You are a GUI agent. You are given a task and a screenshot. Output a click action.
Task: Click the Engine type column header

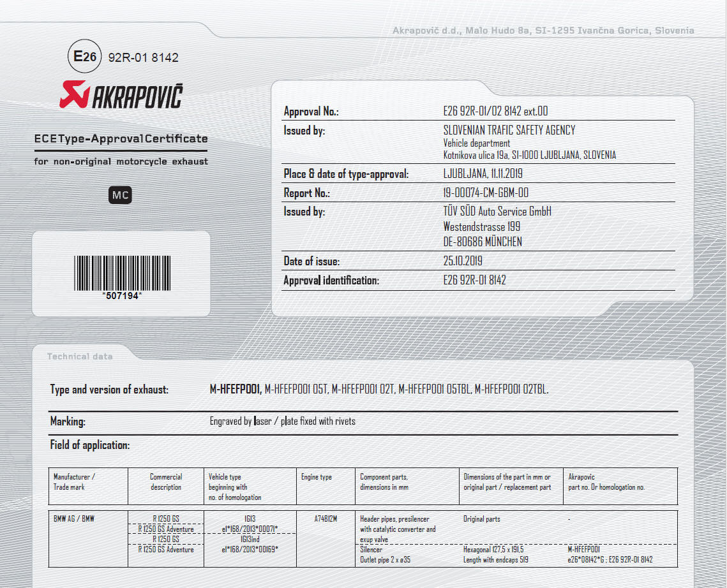[x=317, y=477]
